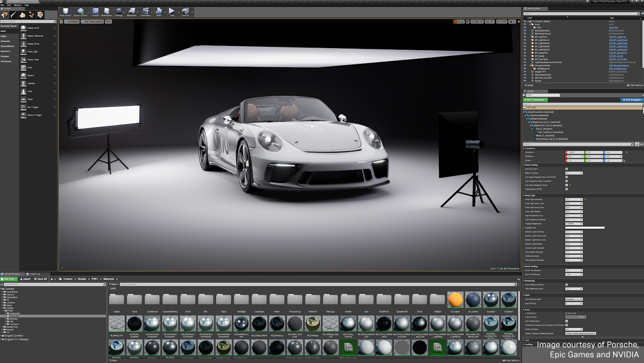The height and width of the screenshot is (363, 644).
Task: Click the white Foglightcolor swatch
Action: click(x=585, y=228)
